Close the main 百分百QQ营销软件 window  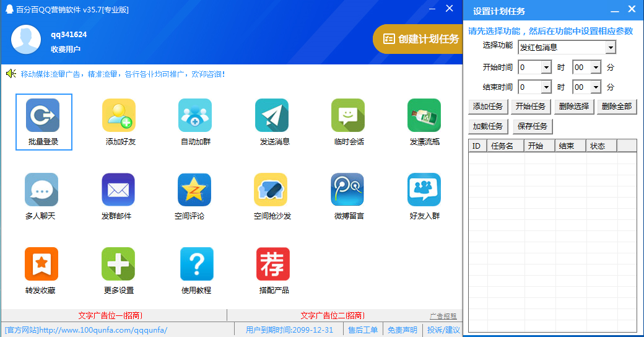pyautogui.click(x=450, y=9)
